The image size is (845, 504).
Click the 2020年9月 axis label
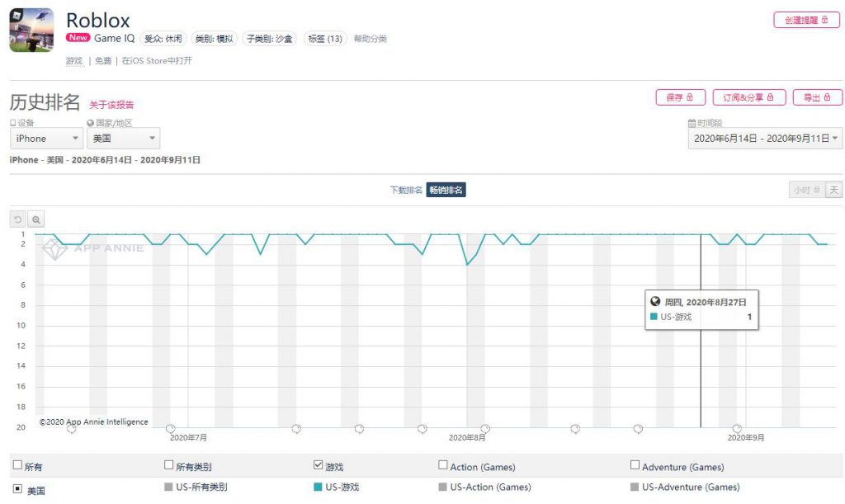tap(746, 438)
